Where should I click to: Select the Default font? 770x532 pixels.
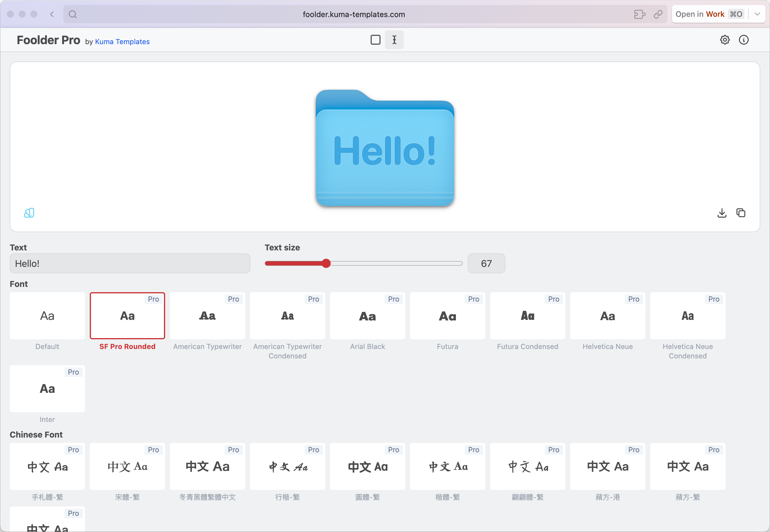47,316
